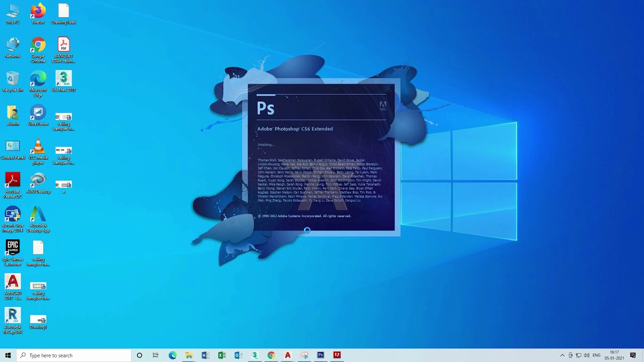
Task: Click the Photoshop taskbar button
Action: (320, 355)
